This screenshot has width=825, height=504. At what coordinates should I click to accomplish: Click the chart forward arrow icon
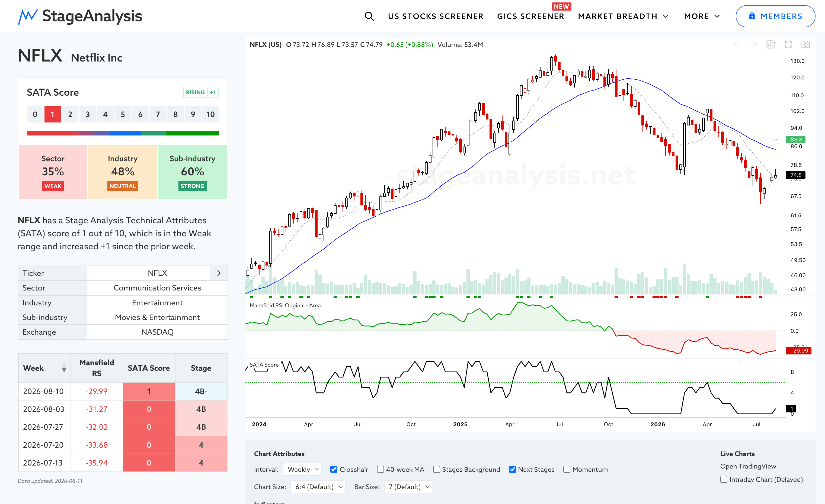pyautogui.click(x=753, y=44)
